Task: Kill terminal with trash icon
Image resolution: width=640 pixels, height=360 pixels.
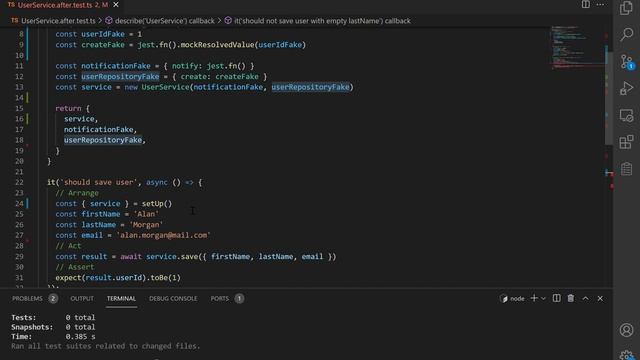Action: [571, 298]
